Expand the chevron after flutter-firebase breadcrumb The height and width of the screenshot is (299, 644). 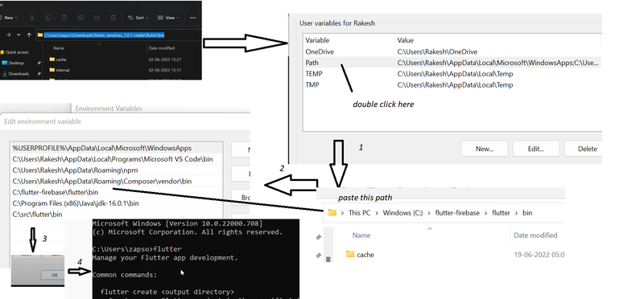pyautogui.click(x=486, y=213)
